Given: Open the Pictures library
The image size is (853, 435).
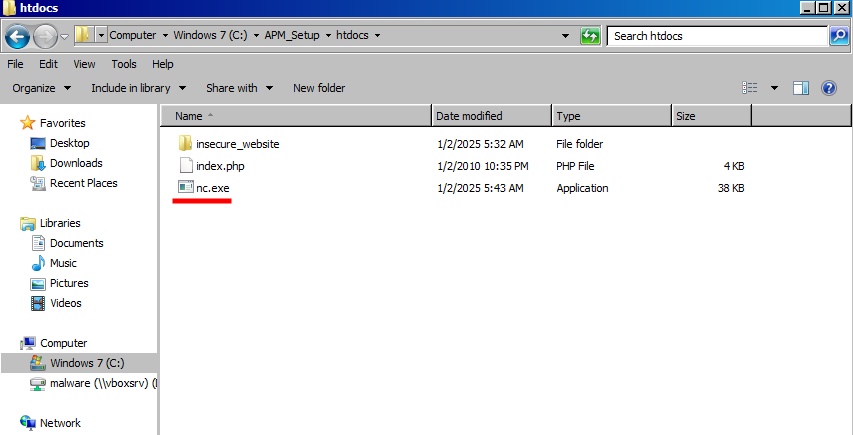Looking at the screenshot, I should coord(69,283).
